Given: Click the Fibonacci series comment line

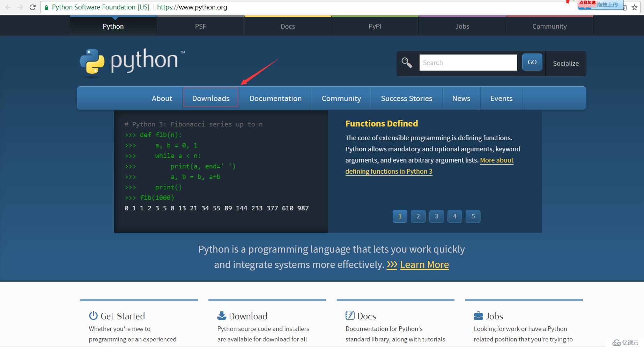Looking at the screenshot, I should click(193, 124).
